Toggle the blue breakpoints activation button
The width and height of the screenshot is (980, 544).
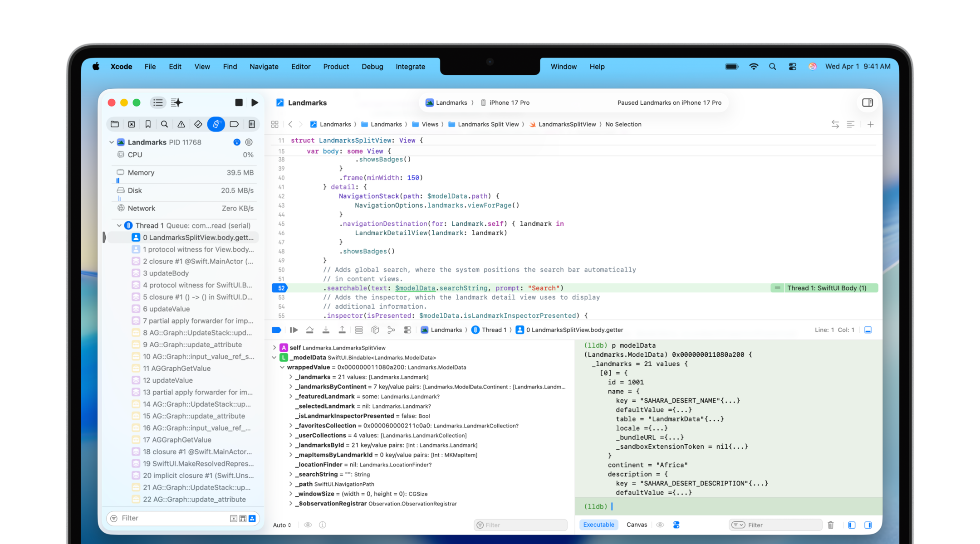[276, 330]
